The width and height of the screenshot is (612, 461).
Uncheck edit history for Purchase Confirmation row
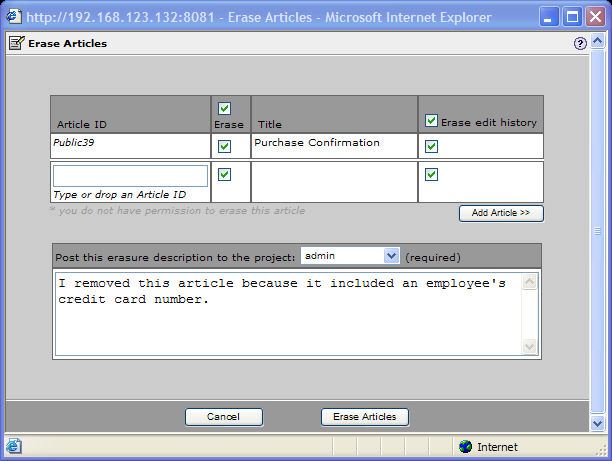[431, 146]
